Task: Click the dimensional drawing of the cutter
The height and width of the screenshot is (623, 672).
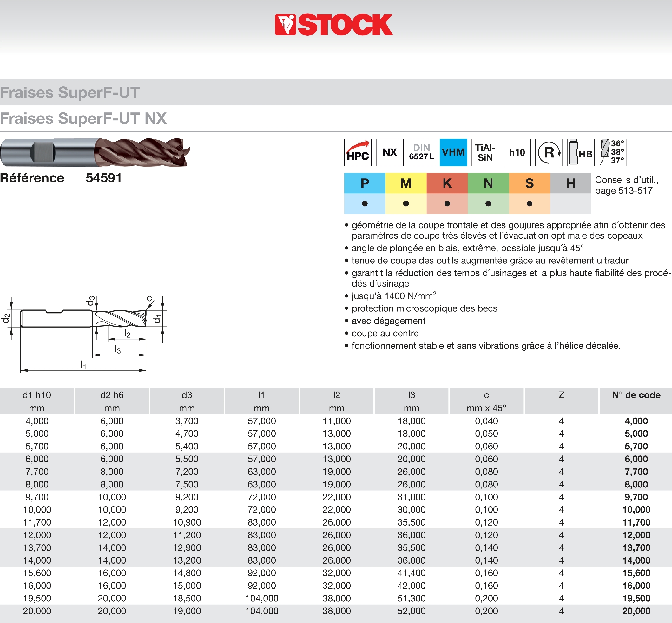Action: (84, 334)
